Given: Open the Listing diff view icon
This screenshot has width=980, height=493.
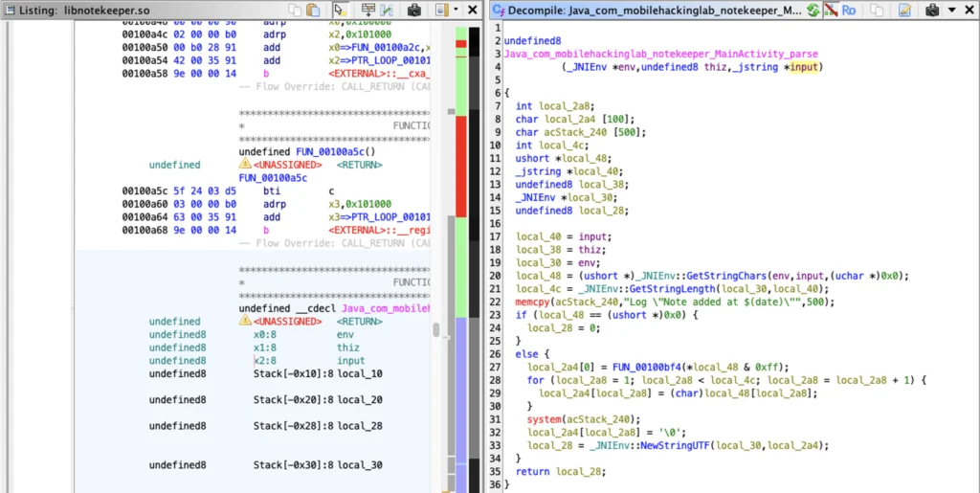Looking at the screenshot, I should click(x=387, y=10).
